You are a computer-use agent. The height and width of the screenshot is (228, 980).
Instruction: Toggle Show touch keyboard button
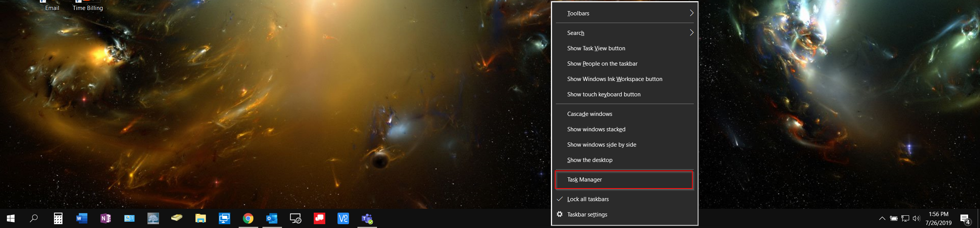(x=624, y=94)
